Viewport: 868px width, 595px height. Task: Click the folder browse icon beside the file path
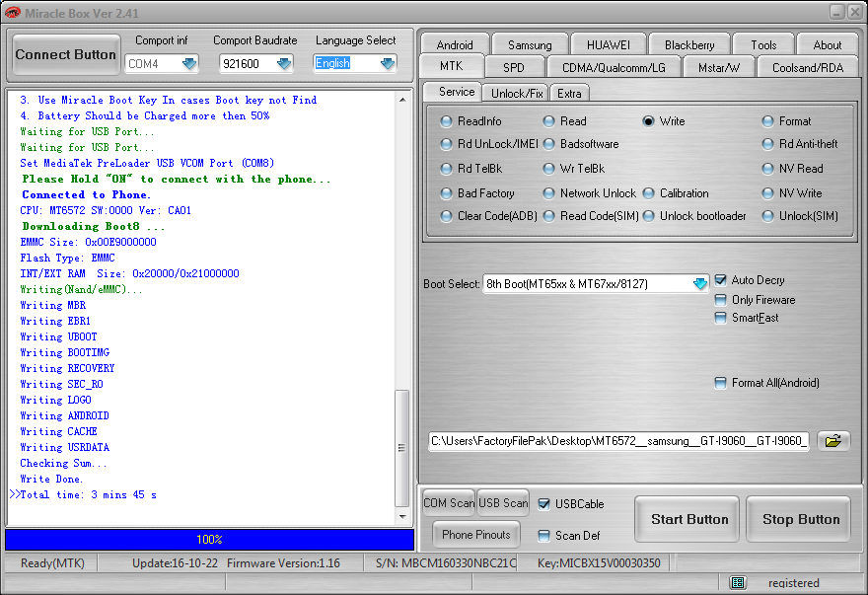point(833,441)
